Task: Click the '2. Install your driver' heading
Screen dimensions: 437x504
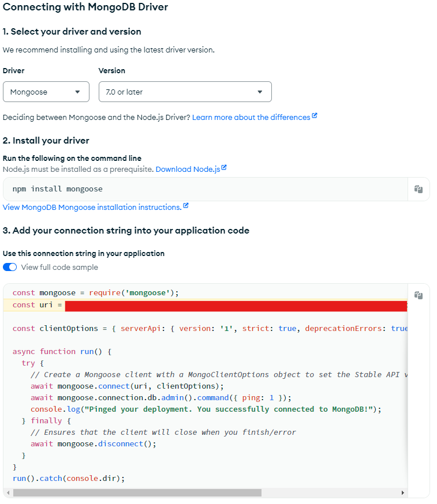Action: tap(46, 141)
